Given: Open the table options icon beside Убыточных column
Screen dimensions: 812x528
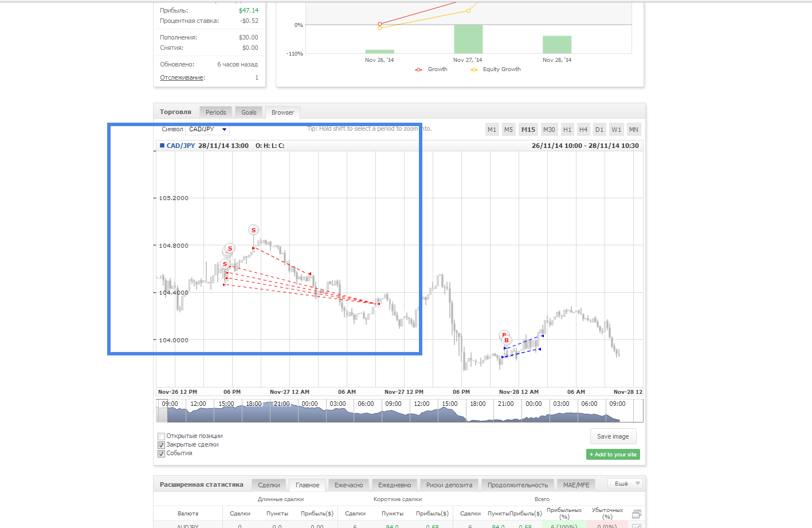Looking at the screenshot, I should tap(636, 514).
